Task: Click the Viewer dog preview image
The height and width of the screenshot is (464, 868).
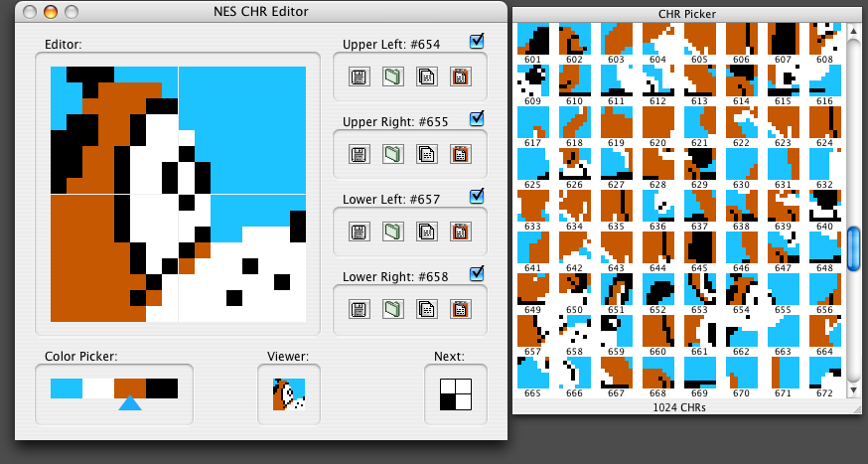Action: pyautogui.click(x=289, y=394)
